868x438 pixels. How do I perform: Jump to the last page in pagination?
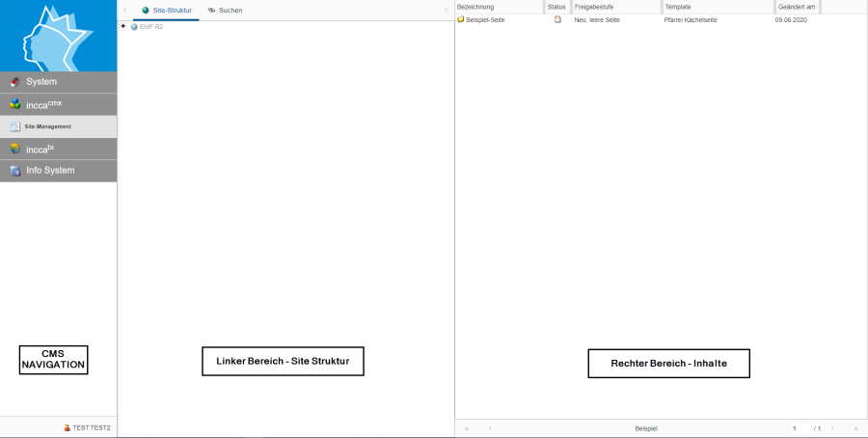[x=855, y=427]
